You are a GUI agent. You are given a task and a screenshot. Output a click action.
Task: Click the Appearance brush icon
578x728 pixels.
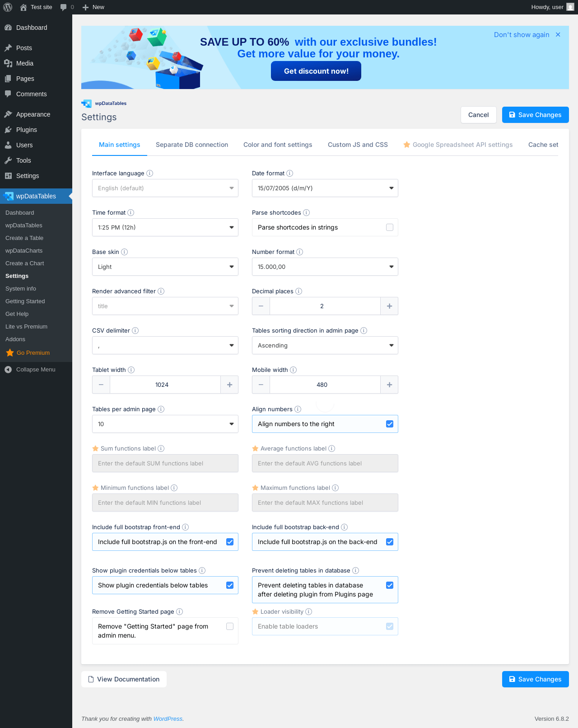pos(8,114)
